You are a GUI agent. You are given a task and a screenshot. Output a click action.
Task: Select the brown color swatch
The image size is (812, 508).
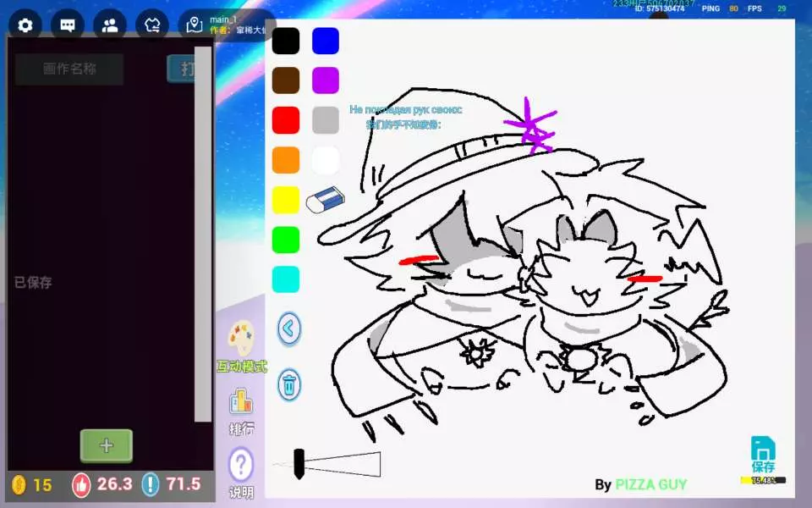click(x=286, y=80)
